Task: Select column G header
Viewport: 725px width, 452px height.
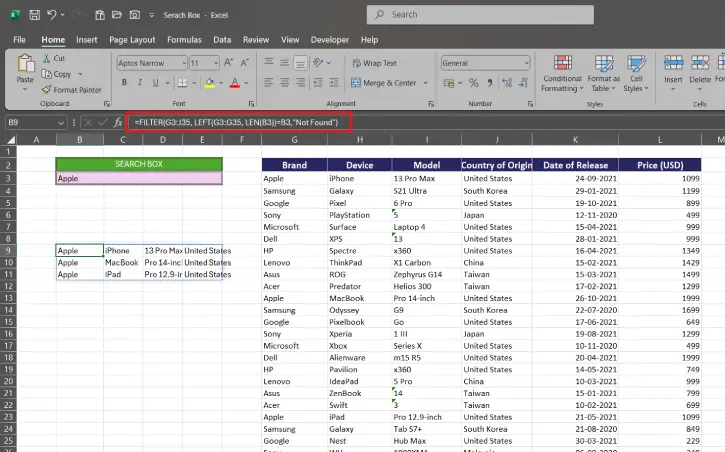Action: point(295,140)
